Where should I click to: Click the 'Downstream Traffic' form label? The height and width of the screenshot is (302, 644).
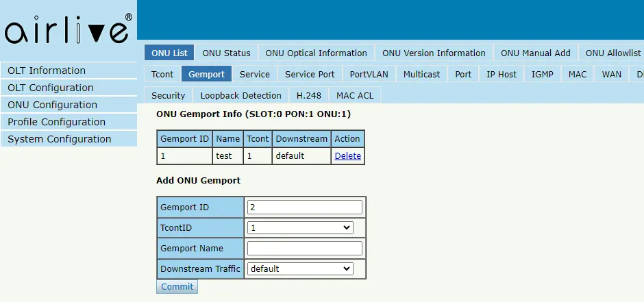pyautogui.click(x=201, y=268)
